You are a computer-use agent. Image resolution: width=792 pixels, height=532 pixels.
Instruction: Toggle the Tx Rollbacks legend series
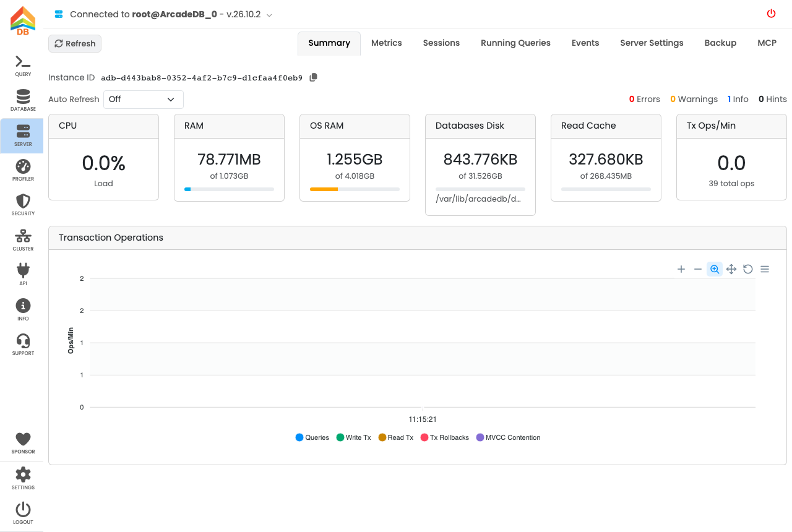pos(445,437)
